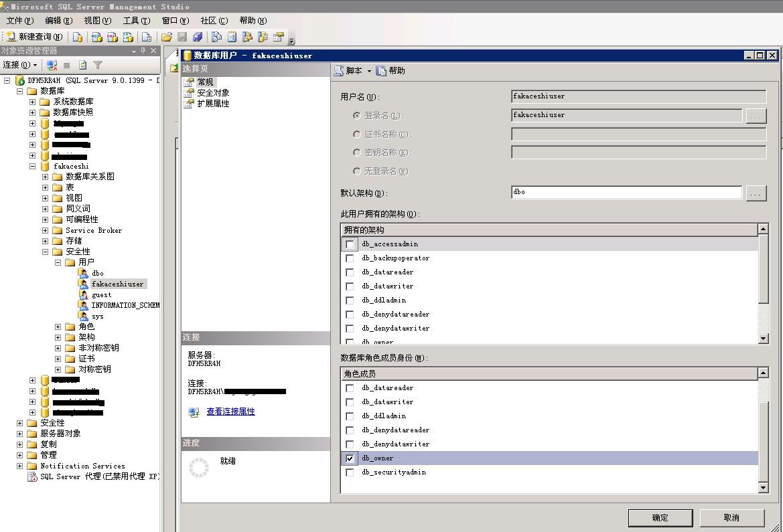Click the 默认架构 dbo input field
Image resolution: width=783 pixels, height=532 pixels.
[627, 192]
